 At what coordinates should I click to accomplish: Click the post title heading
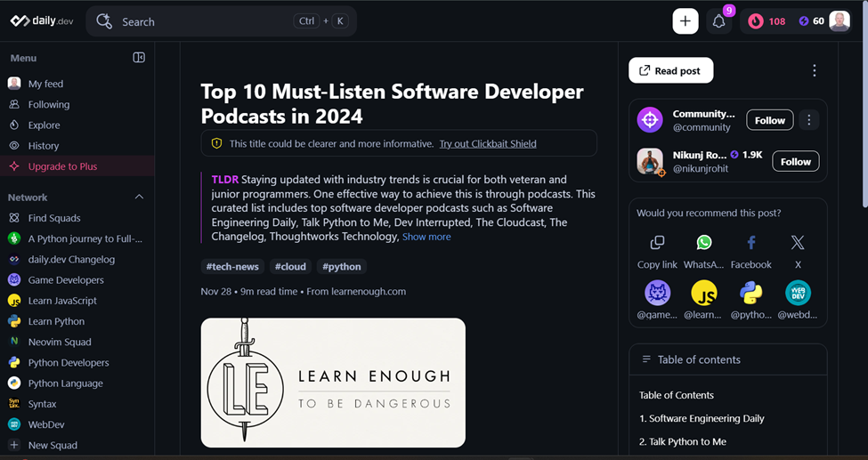point(392,103)
